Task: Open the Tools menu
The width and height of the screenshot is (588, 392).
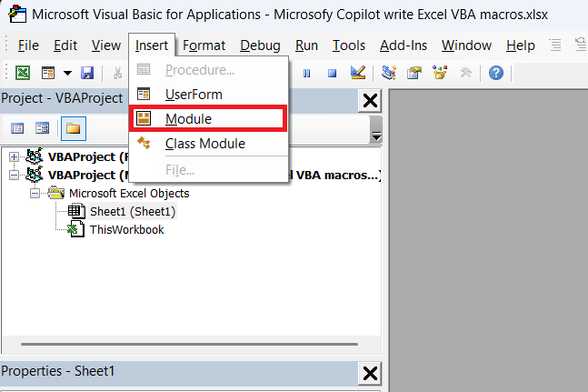Action: pyautogui.click(x=349, y=45)
